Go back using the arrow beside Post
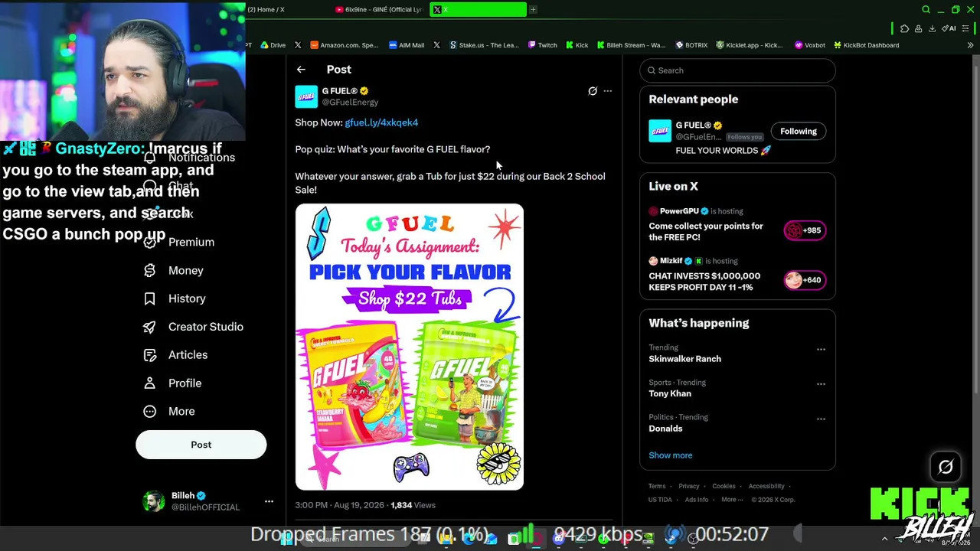 coord(301,70)
